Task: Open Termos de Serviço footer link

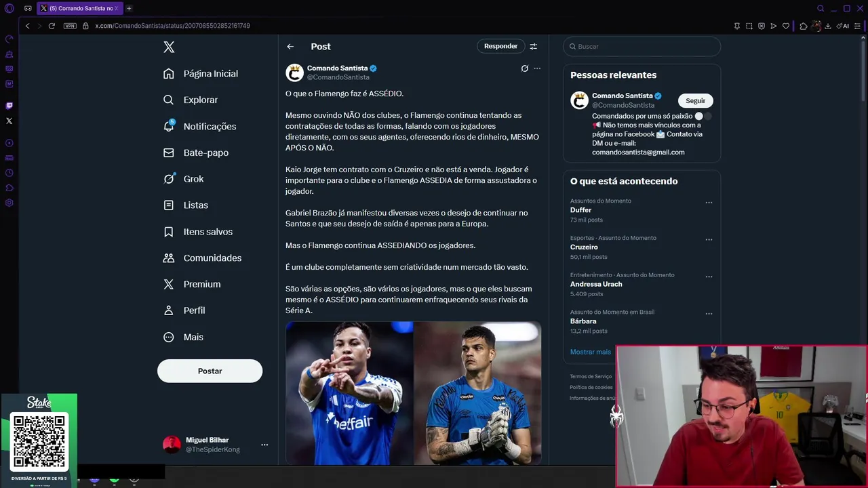Action: [591, 376]
